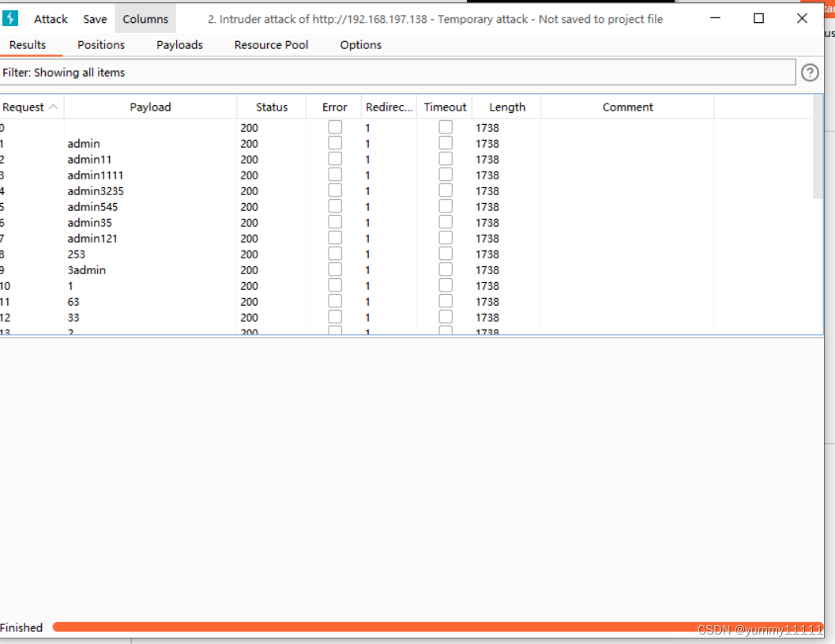Toggle Timeout checkbox for payload admin11
Screen dimensions: 835x644
coord(446,159)
